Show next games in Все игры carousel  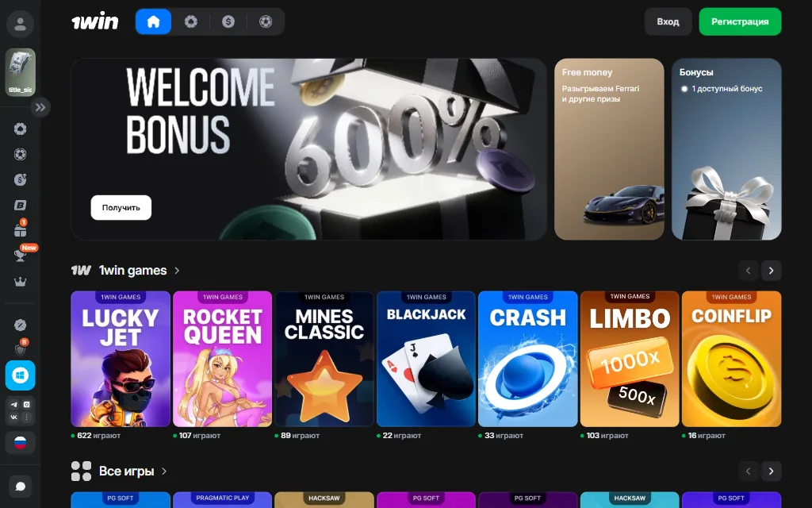(x=771, y=471)
